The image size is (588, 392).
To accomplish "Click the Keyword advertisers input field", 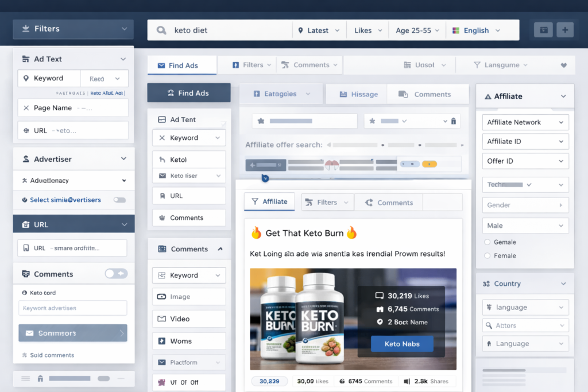I will click(72, 308).
